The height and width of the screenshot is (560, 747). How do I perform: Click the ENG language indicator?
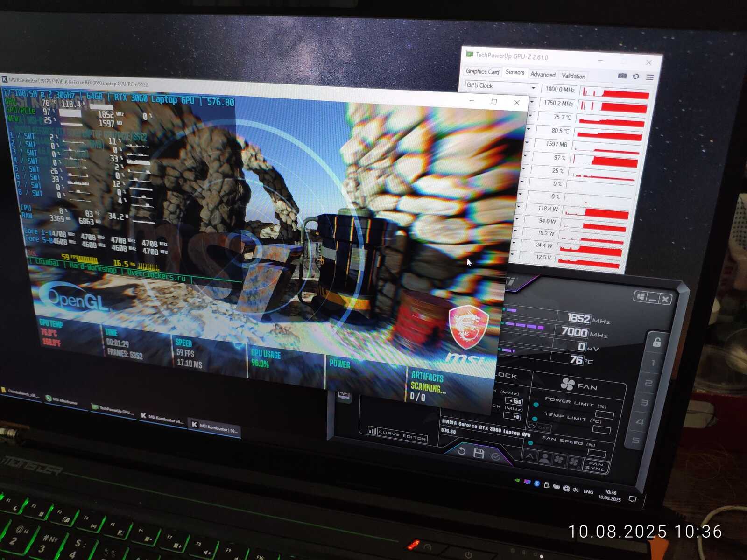588,492
